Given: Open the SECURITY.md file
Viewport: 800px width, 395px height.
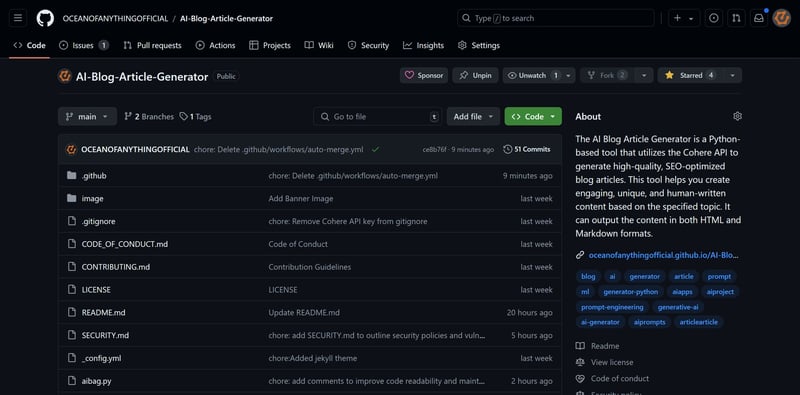Looking at the screenshot, I should tap(105, 335).
